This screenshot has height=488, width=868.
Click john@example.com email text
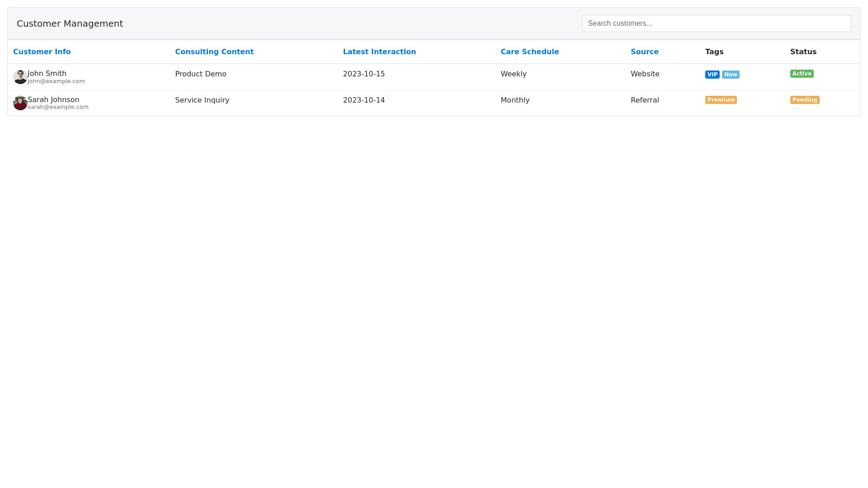pyautogui.click(x=56, y=81)
